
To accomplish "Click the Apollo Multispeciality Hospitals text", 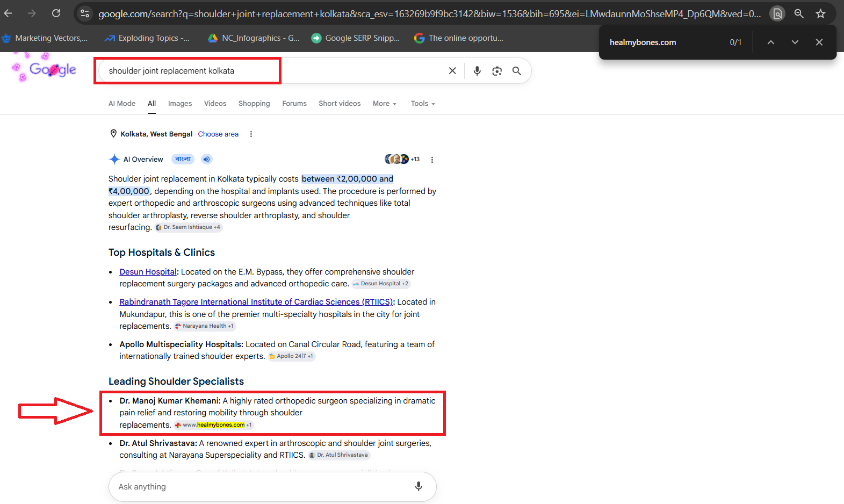I will point(181,344).
